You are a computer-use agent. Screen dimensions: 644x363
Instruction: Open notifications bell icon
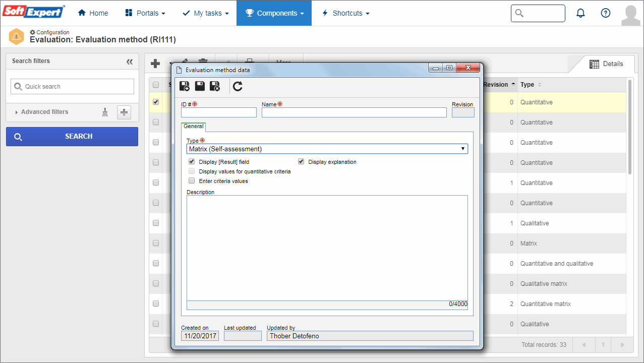click(x=580, y=13)
